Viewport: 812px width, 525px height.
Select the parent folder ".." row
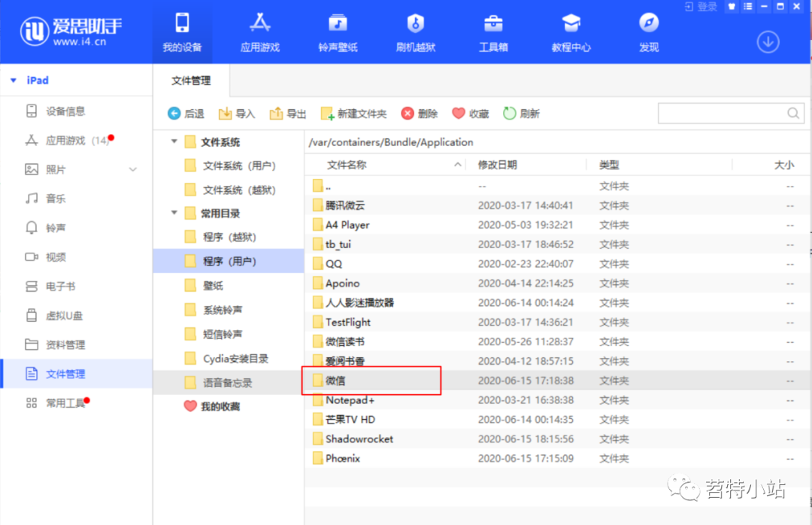pos(557,186)
